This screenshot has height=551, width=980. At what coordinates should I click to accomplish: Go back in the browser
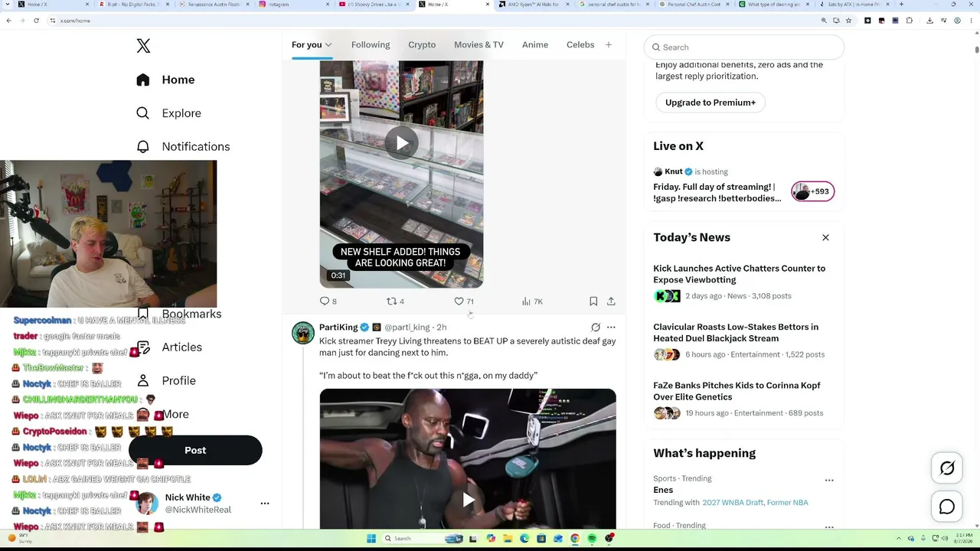pos(8,21)
